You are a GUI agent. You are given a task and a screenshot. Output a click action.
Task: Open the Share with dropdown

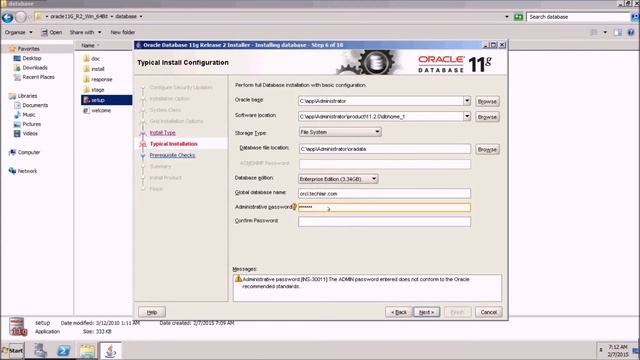tap(85, 32)
